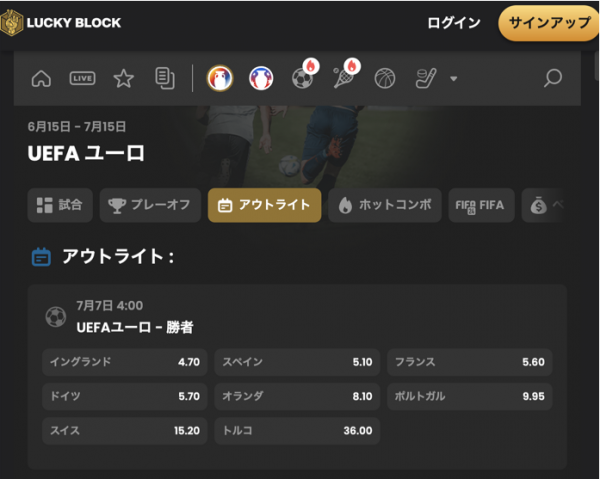The image size is (600, 479).
Task: Click the Lucky Block logo
Action: pyautogui.click(x=60, y=23)
